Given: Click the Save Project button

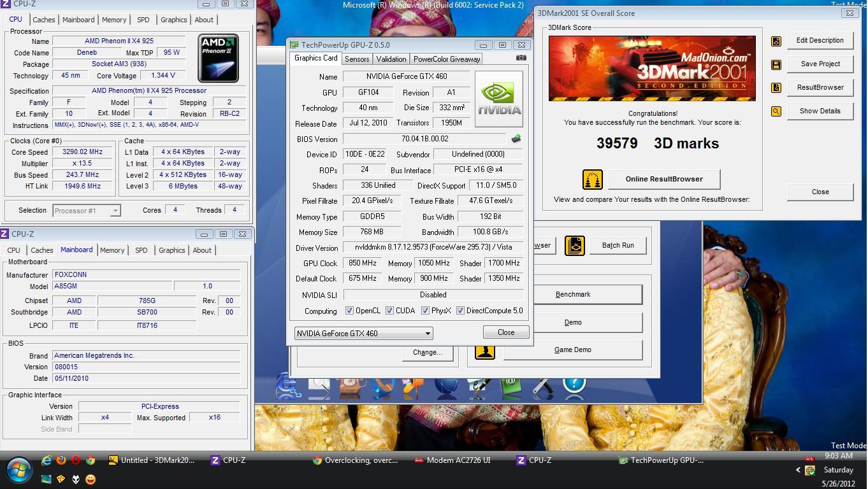Looking at the screenshot, I should tap(820, 64).
